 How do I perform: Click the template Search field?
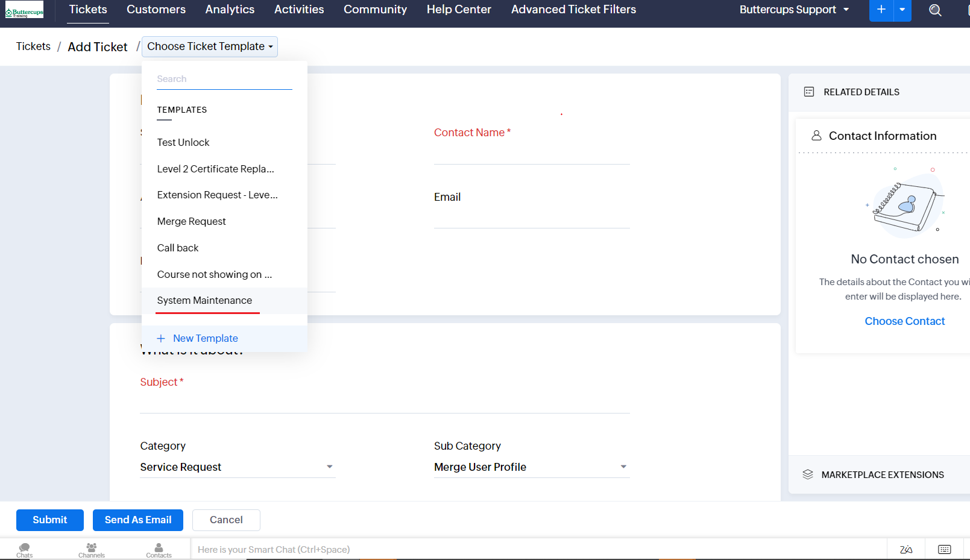coord(224,79)
